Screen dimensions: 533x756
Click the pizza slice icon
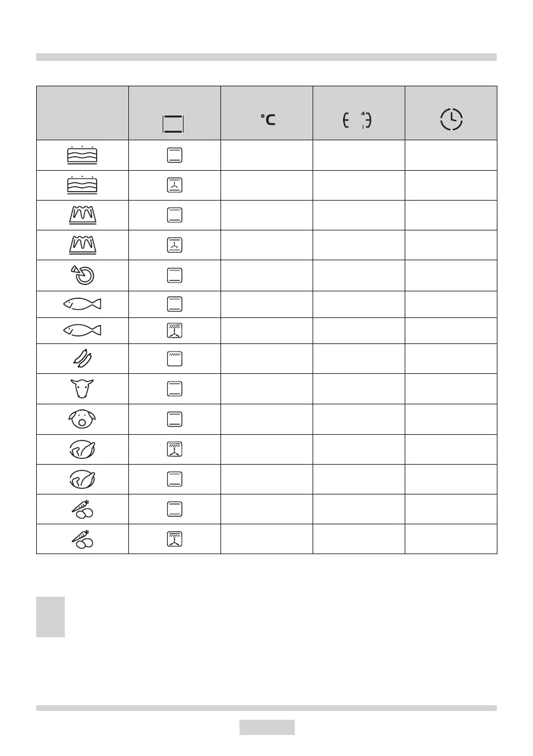[82, 275]
